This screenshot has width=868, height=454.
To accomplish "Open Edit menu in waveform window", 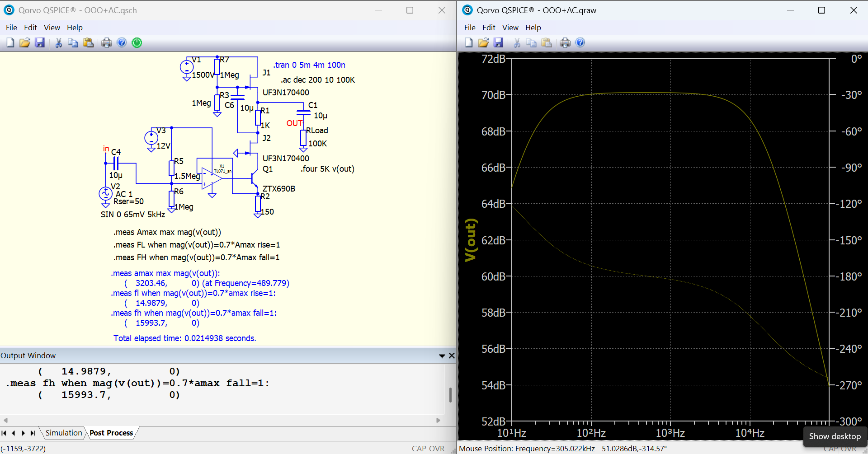I will (489, 28).
